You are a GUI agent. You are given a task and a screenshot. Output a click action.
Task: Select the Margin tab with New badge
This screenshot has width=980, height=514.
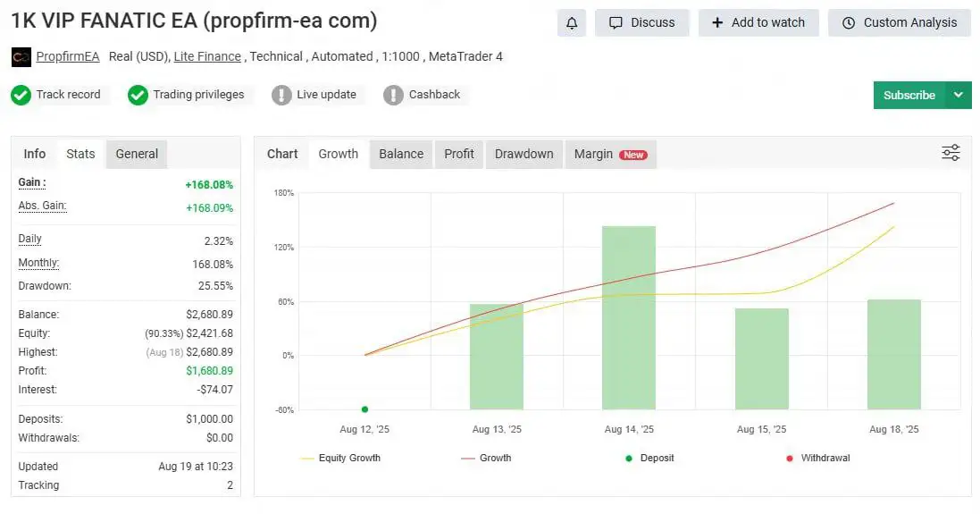click(610, 154)
